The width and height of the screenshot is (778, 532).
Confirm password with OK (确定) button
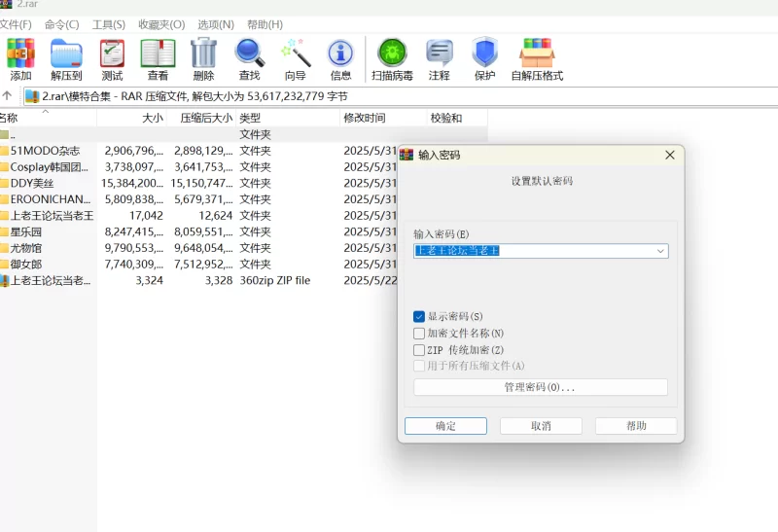445,426
